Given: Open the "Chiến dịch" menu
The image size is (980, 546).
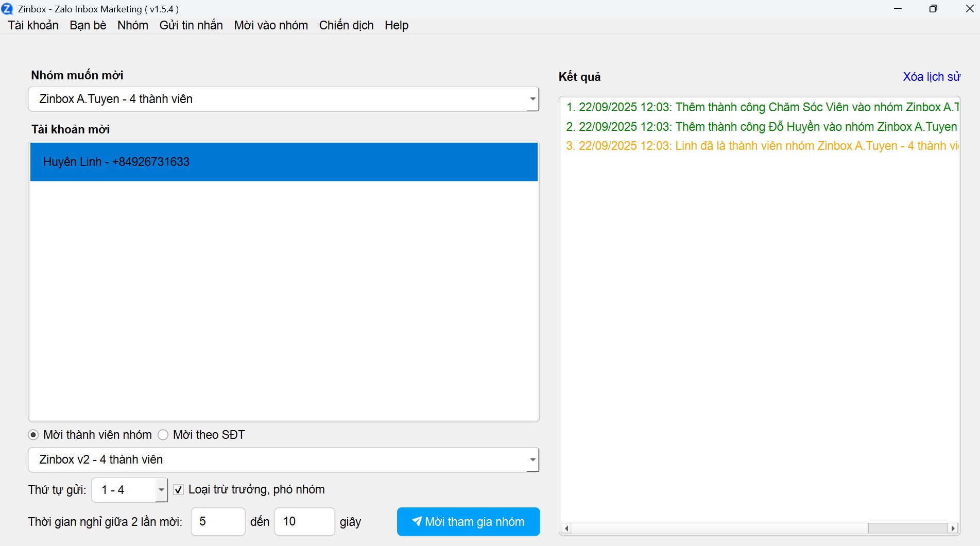Looking at the screenshot, I should [x=346, y=25].
